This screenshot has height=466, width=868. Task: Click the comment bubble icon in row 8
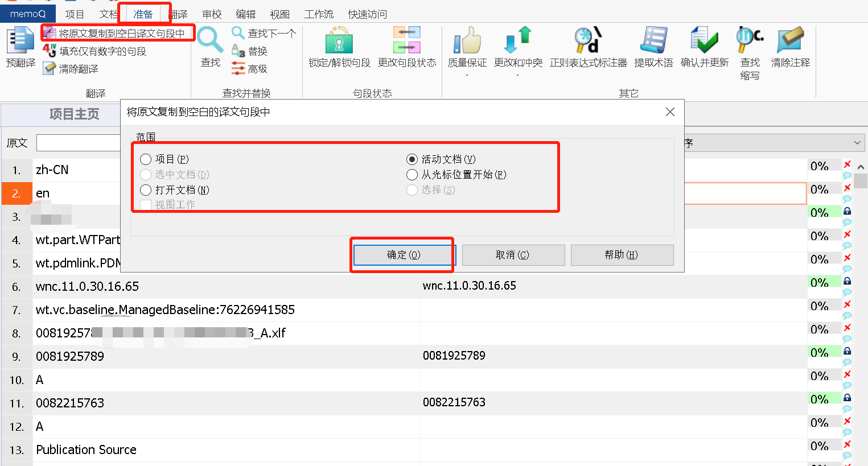coord(847,339)
